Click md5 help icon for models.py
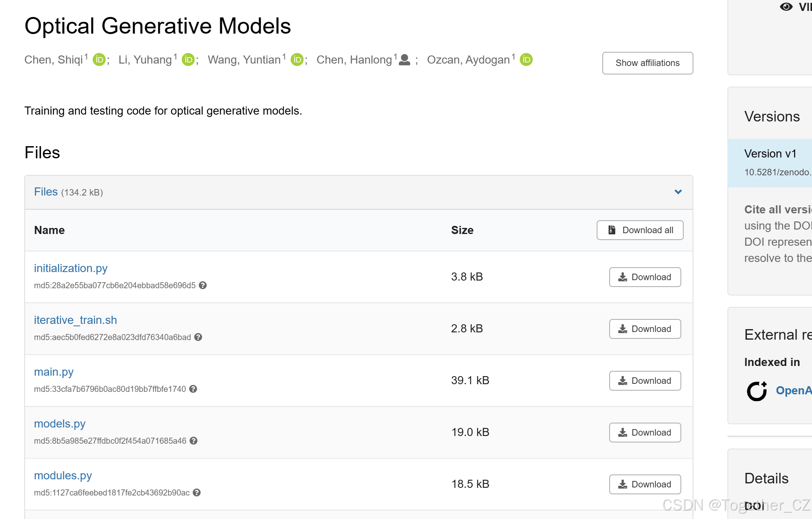812x519 pixels. click(x=193, y=441)
